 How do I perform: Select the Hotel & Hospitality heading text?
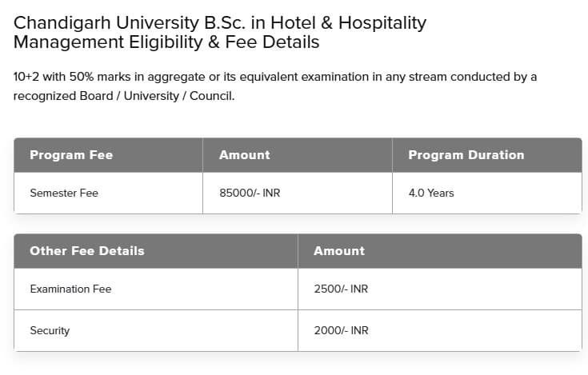336,22
